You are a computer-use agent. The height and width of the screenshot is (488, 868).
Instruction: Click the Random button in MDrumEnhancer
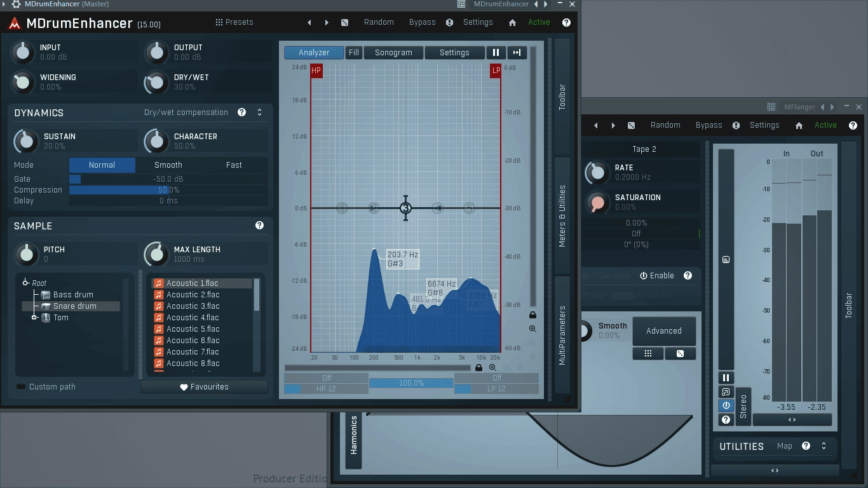(x=379, y=22)
